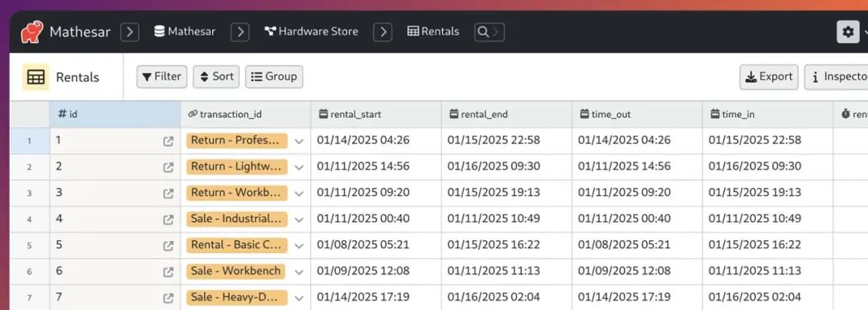The height and width of the screenshot is (310, 868).
Task: Select time_in cell 01/16/2025 02:04
Action: click(768, 298)
